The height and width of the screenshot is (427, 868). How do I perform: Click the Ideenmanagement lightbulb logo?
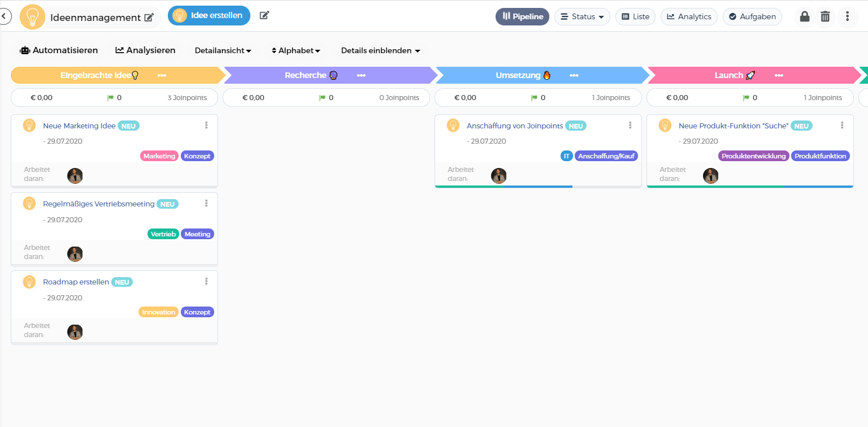click(x=32, y=17)
